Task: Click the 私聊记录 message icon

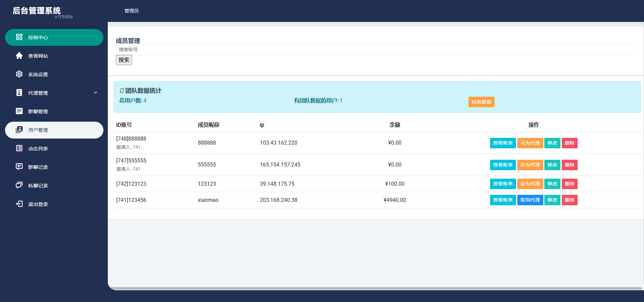Action: coord(19,185)
